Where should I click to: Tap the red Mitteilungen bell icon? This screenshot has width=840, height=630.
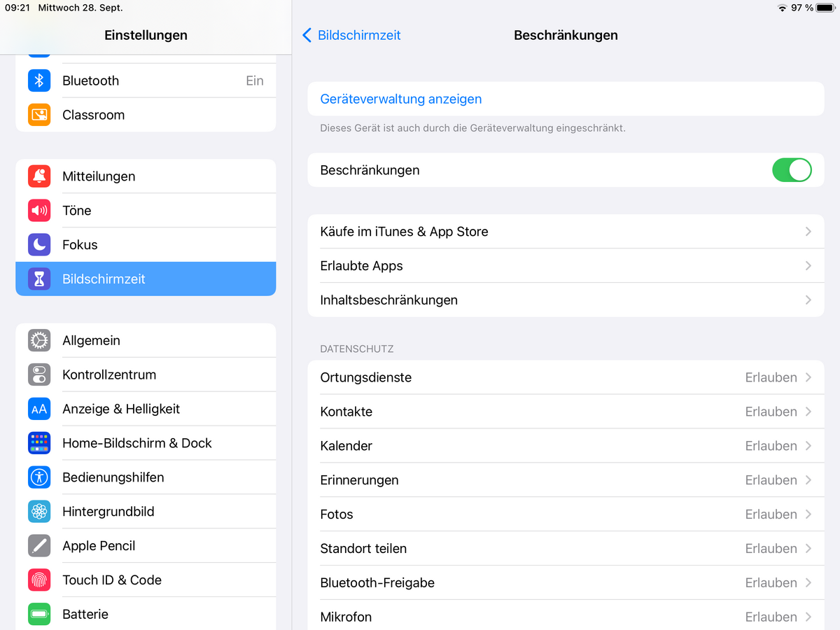(39, 176)
